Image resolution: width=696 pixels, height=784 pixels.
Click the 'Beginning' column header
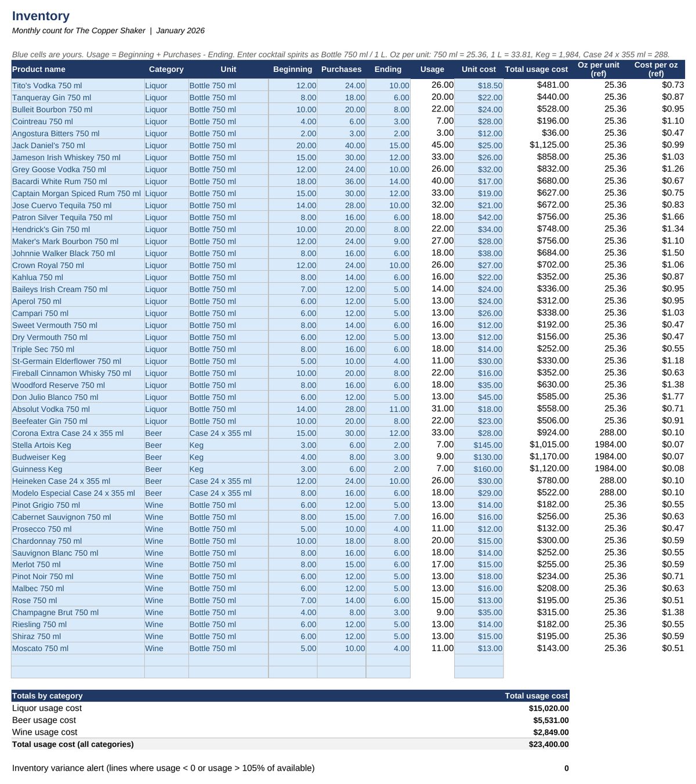click(292, 69)
